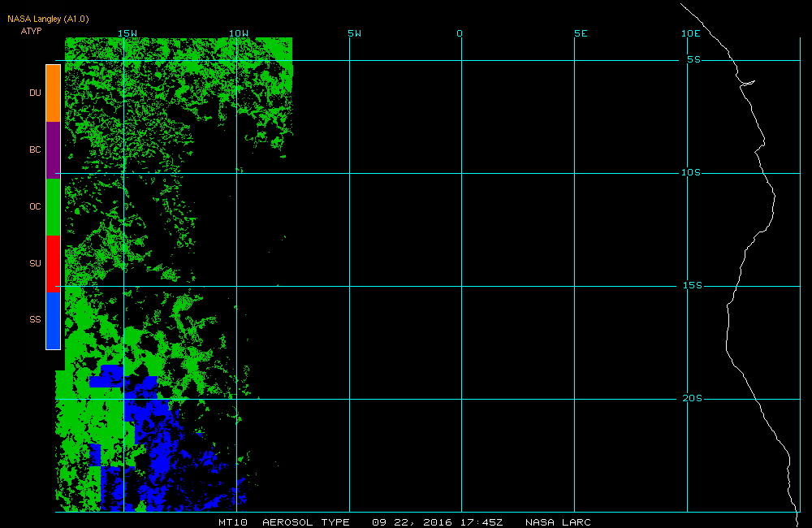Click the SU legend label
This screenshot has height=528, width=812.
coord(35,263)
